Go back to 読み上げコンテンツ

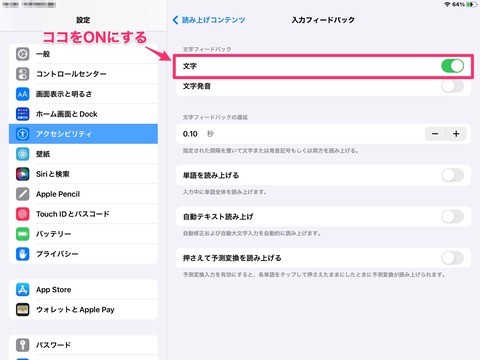[x=209, y=20]
